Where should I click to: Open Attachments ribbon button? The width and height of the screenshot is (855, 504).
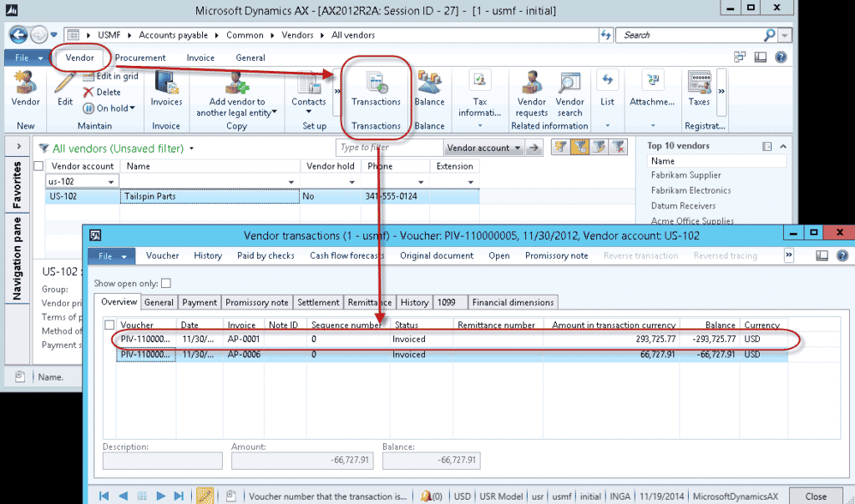tap(652, 88)
